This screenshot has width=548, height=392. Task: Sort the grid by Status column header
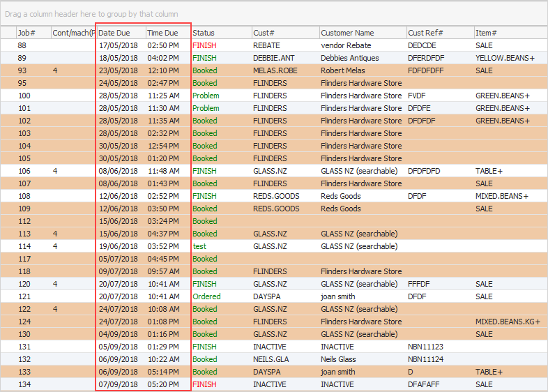coord(220,33)
